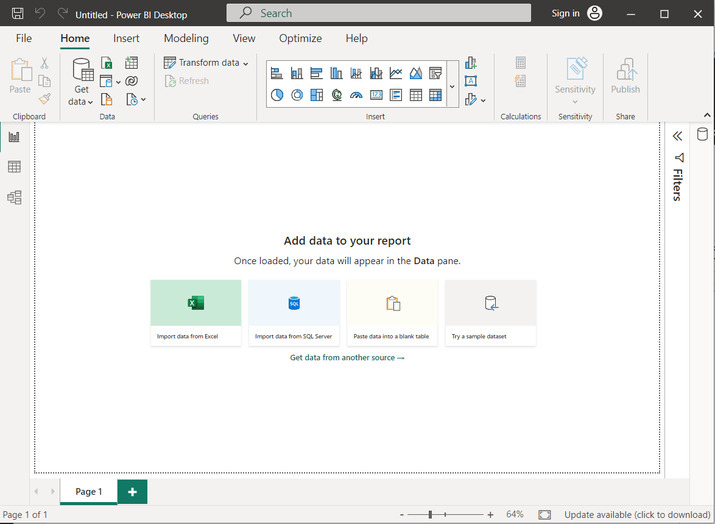Click the Refresh button in Queries
The height and width of the screenshot is (524, 715).
click(187, 81)
